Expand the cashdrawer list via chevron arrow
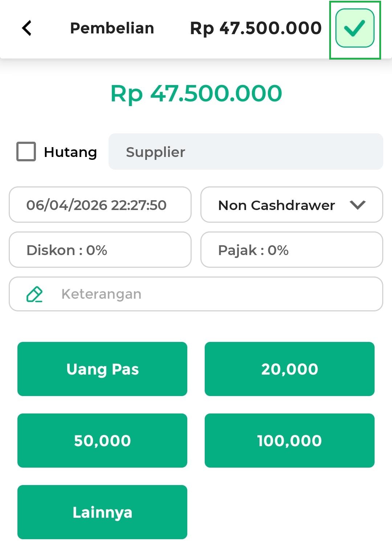 click(x=358, y=205)
